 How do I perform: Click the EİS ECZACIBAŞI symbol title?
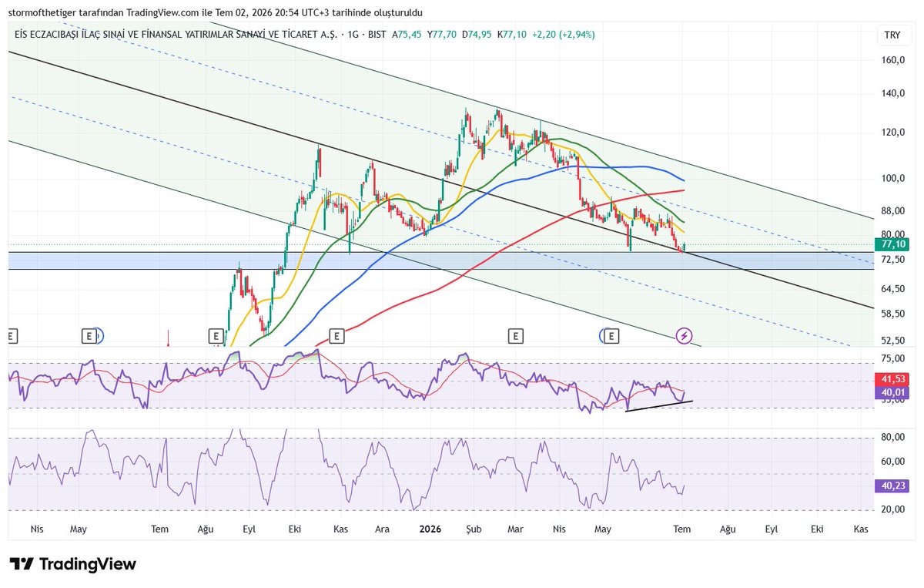177,35
